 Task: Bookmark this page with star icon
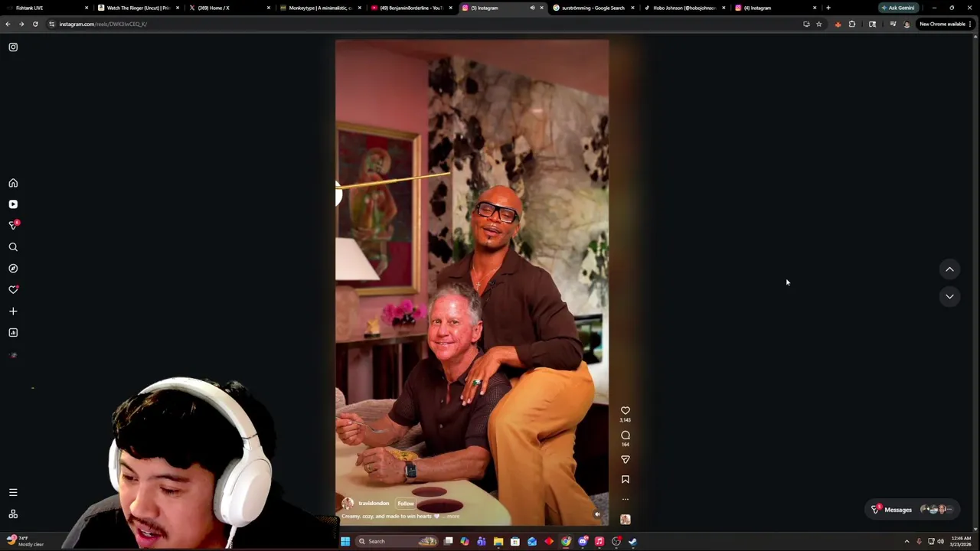click(x=818, y=24)
